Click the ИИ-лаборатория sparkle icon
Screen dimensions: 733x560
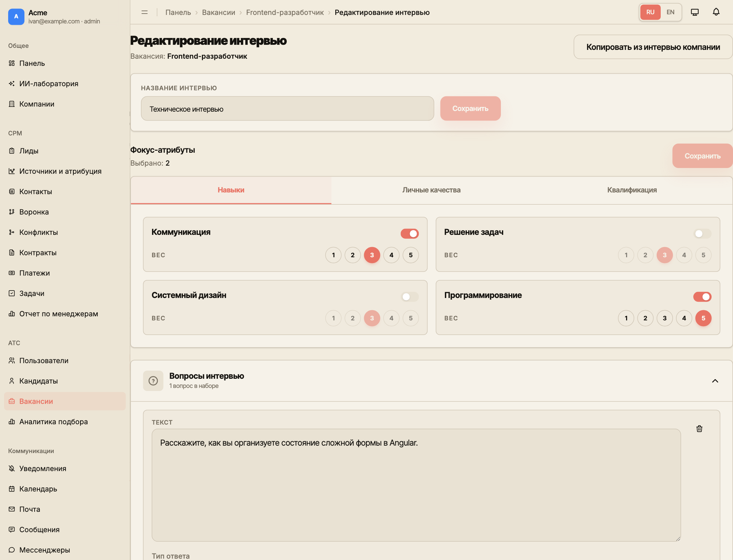point(12,83)
